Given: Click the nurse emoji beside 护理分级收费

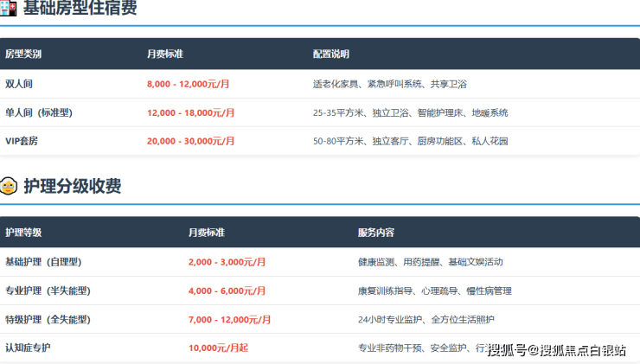Looking at the screenshot, I should pyautogui.click(x=9, y=185).
